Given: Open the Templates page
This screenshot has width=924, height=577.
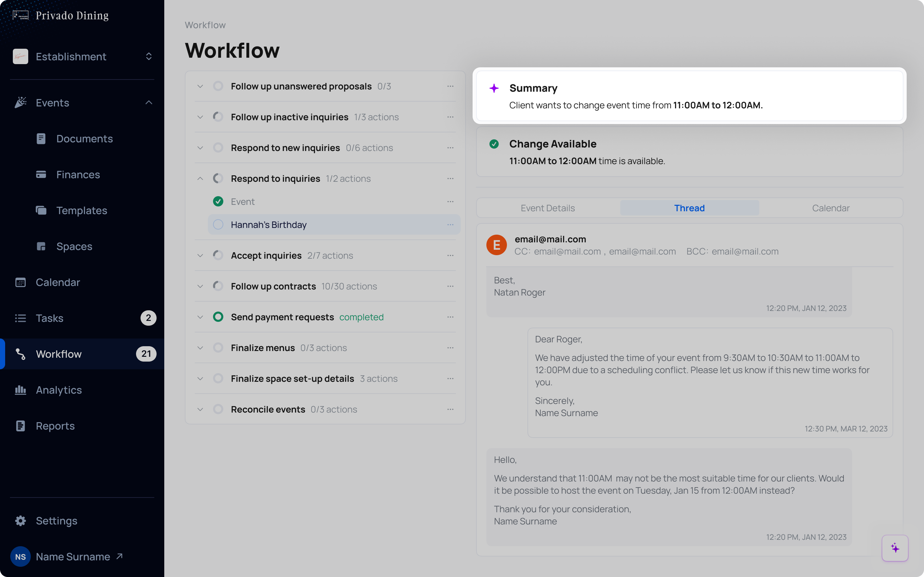Looking at the screenshot, I should pos(81,210).
